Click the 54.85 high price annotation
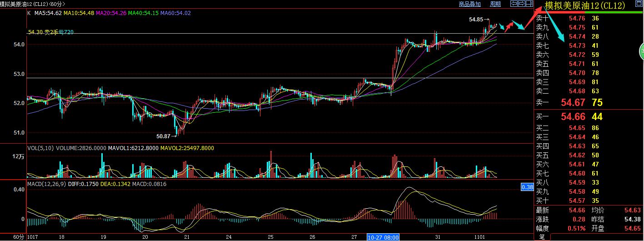 pos(476,20)
